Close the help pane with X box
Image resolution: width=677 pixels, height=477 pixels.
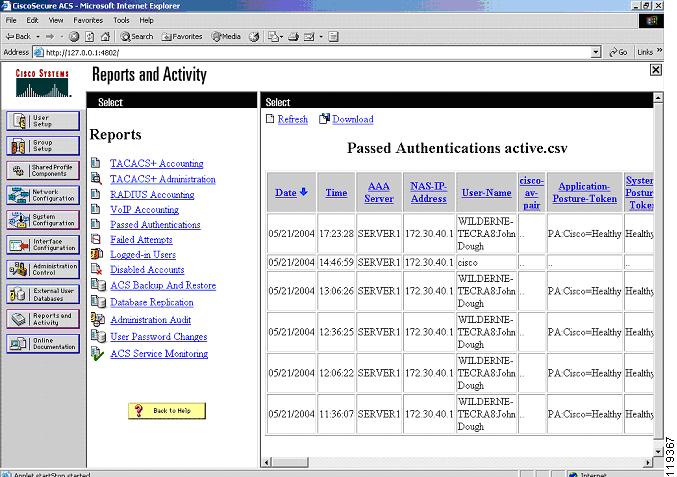pos(656,69)
